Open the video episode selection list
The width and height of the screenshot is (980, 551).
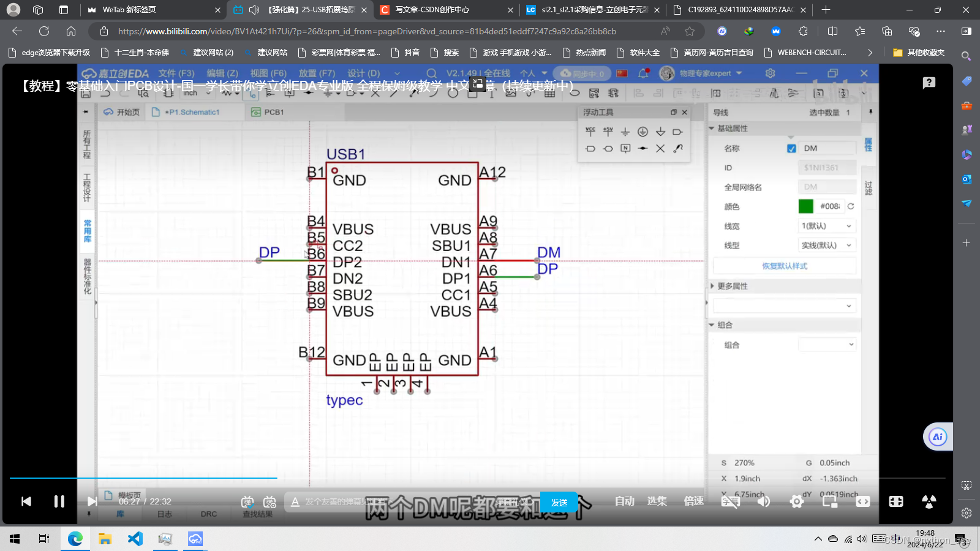coord(657,501)
